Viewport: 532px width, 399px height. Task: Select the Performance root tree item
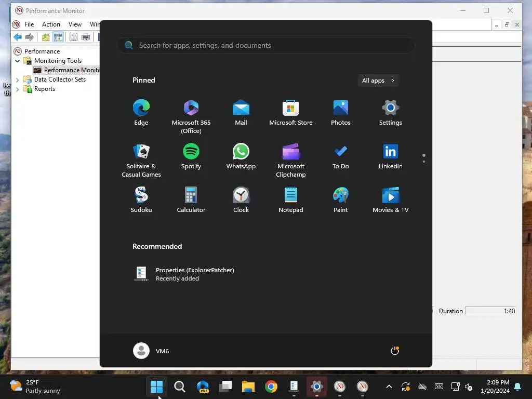pos(37,51)
